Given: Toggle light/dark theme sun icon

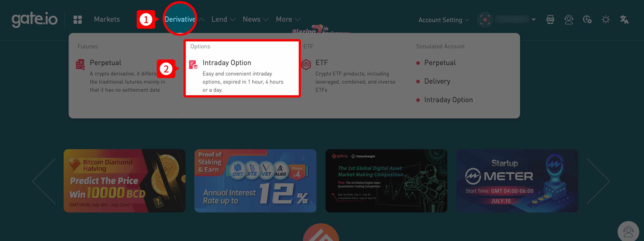Looking at the screenshot, I should [606, 19].
